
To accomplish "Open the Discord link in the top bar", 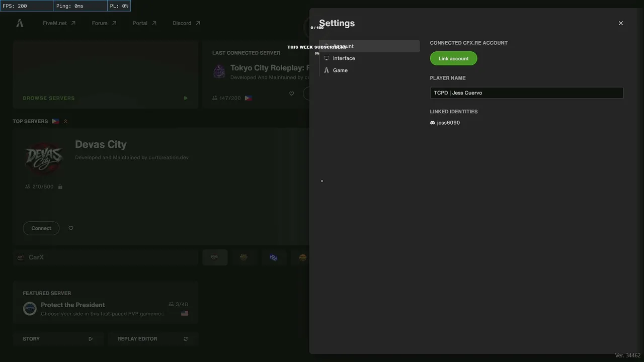I will (186, 23).
